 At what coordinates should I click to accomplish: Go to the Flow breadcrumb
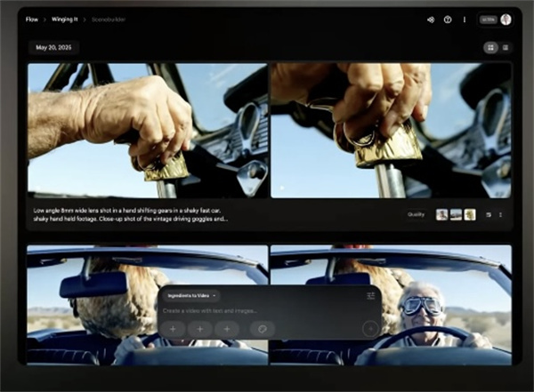tap(32, 20)
